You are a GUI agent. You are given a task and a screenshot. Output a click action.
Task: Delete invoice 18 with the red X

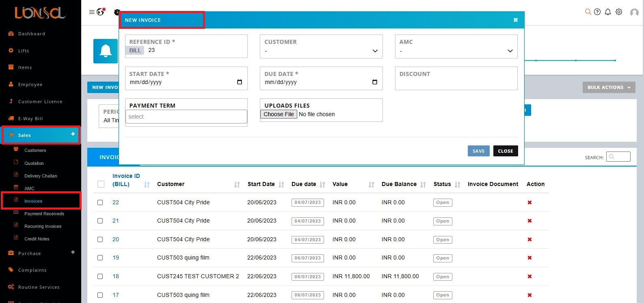[x=529, y=277]
